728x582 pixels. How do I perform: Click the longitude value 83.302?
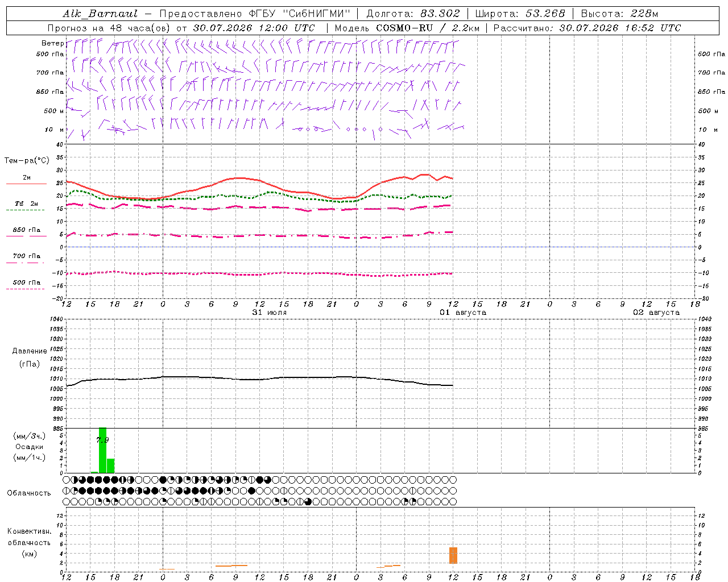click(440, 14)
